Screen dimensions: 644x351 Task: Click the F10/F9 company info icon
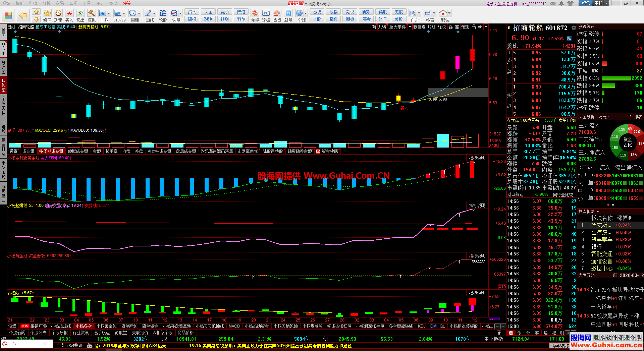click(x=118, y=13)
